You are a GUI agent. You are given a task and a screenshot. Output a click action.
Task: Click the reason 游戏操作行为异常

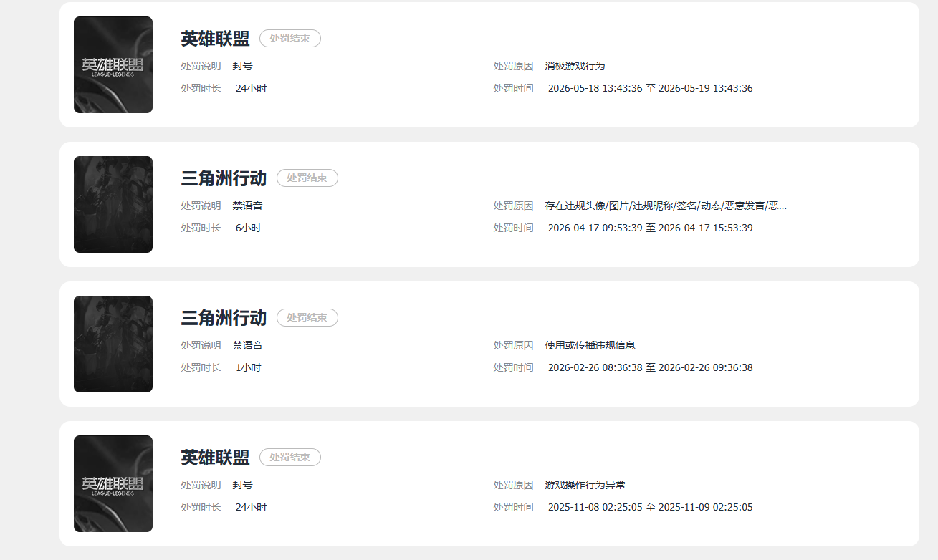coord(585,486)
